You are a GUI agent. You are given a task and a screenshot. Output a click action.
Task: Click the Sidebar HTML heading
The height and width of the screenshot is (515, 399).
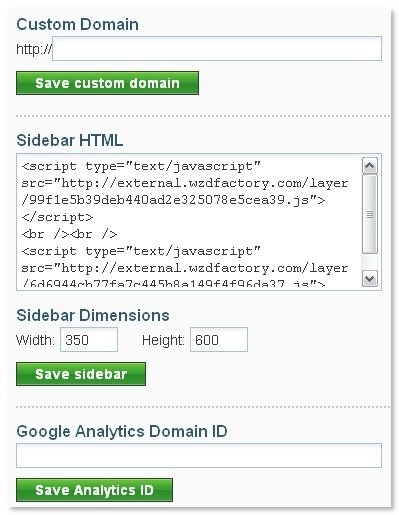pos(70,140)
